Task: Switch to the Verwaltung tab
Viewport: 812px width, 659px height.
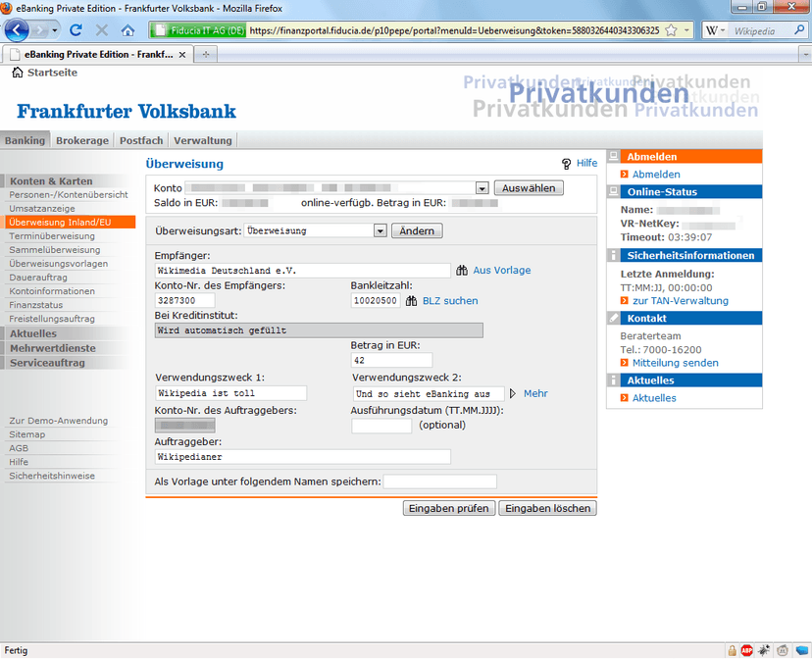Action: pos(203,140)
